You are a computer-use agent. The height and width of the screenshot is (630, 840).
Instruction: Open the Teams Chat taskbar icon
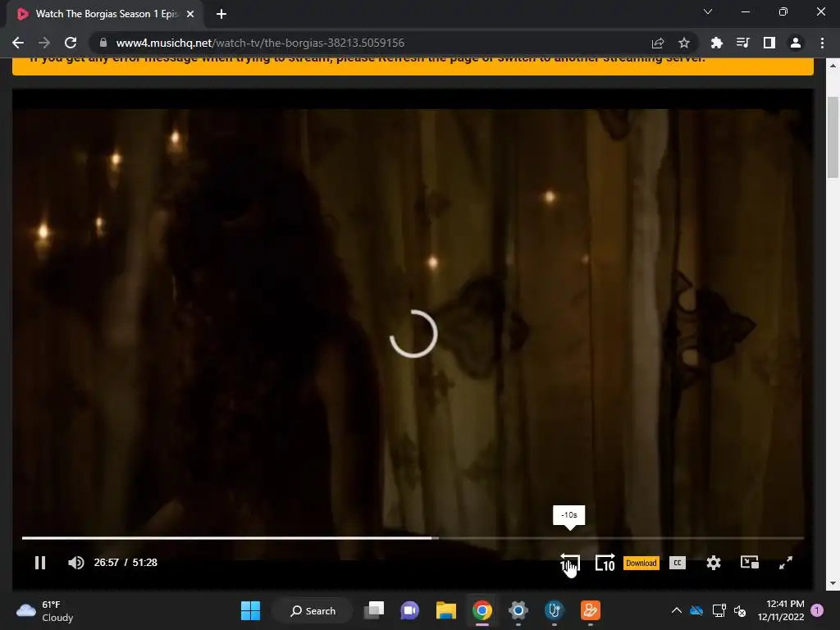pos(410,610)
